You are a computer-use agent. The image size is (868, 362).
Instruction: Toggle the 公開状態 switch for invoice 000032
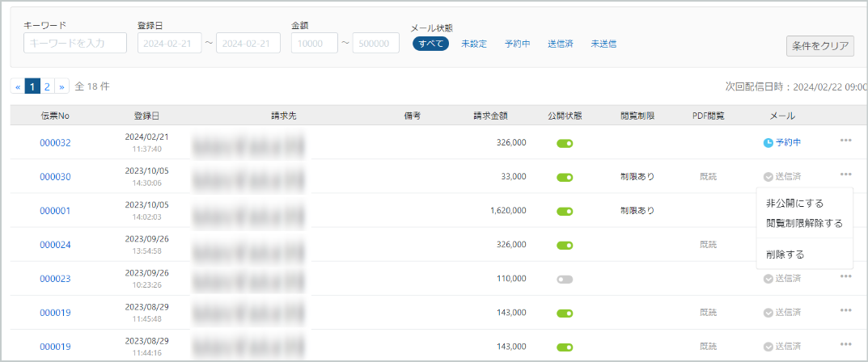(x=565, y=143)
